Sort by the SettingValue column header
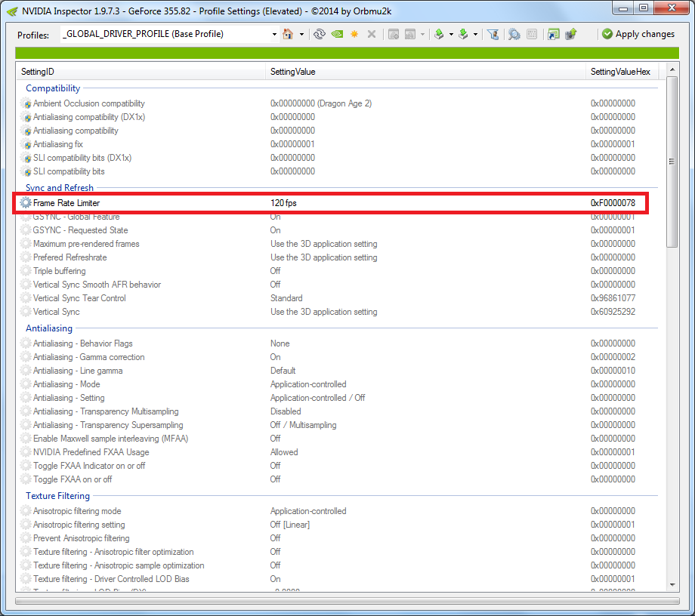 coord(425,72)
